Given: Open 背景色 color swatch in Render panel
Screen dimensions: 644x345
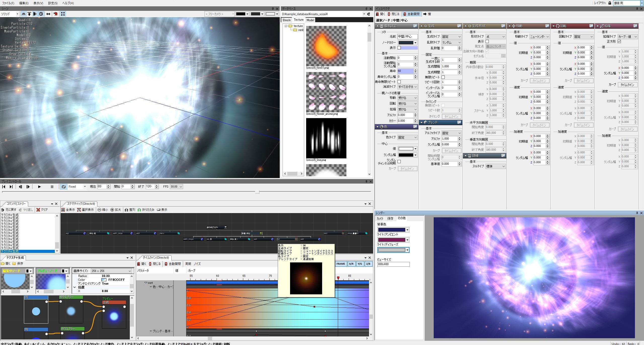Looking at the screenshot, I should pos(393,230).
